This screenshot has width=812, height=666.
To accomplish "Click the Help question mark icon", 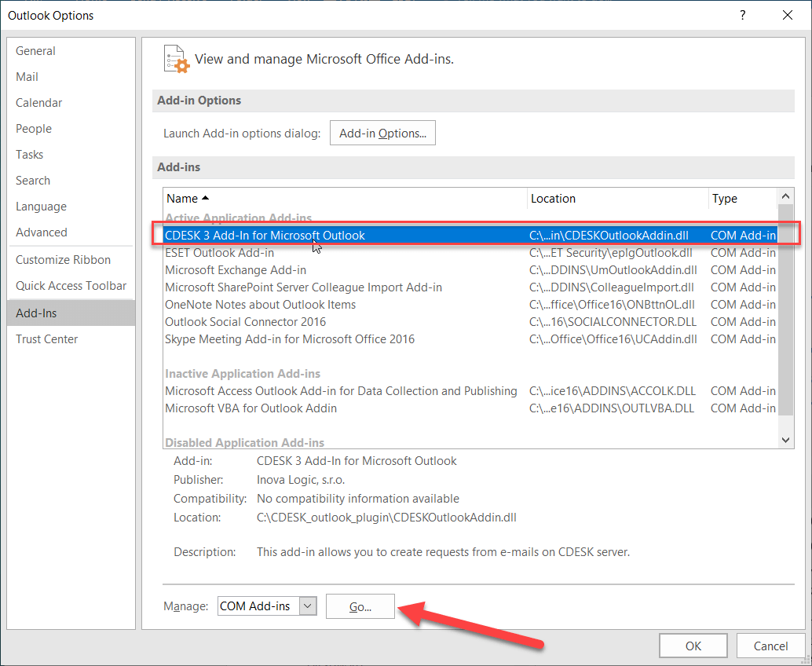I will click(743, 15).
